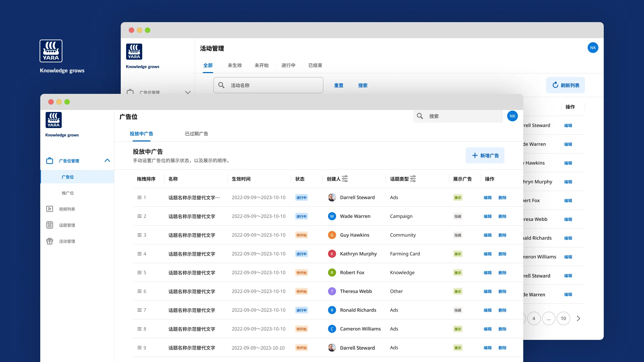Go to next page arrow in the 活动管理 window
Viewport: 644px width, 362px height.
[578, 318]
